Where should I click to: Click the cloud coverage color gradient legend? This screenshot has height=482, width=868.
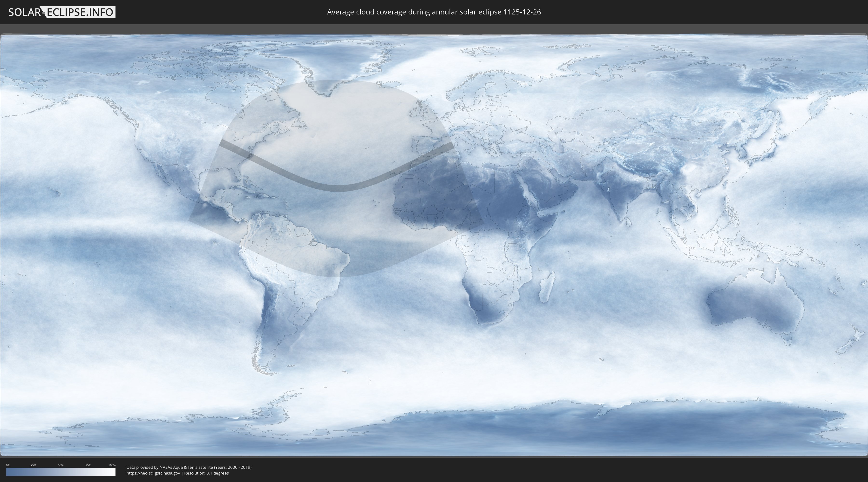pyautogui.click(x=61, y=472)
